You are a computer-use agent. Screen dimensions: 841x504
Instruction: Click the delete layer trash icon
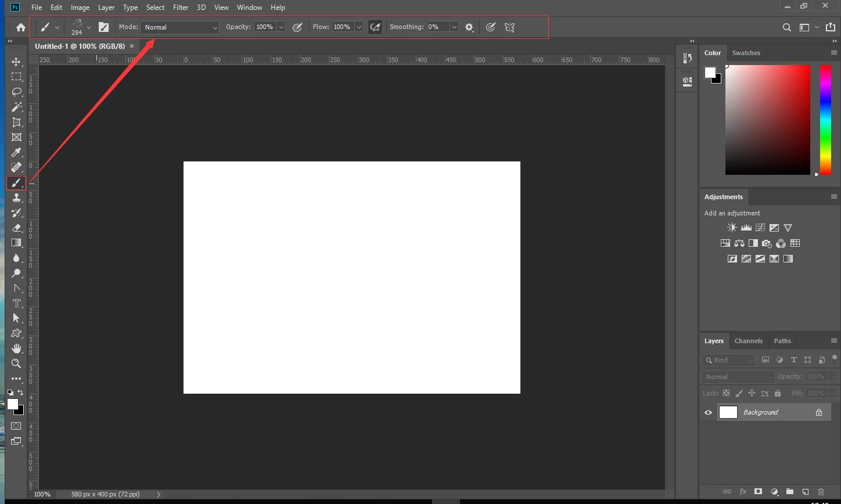point(821,492)
